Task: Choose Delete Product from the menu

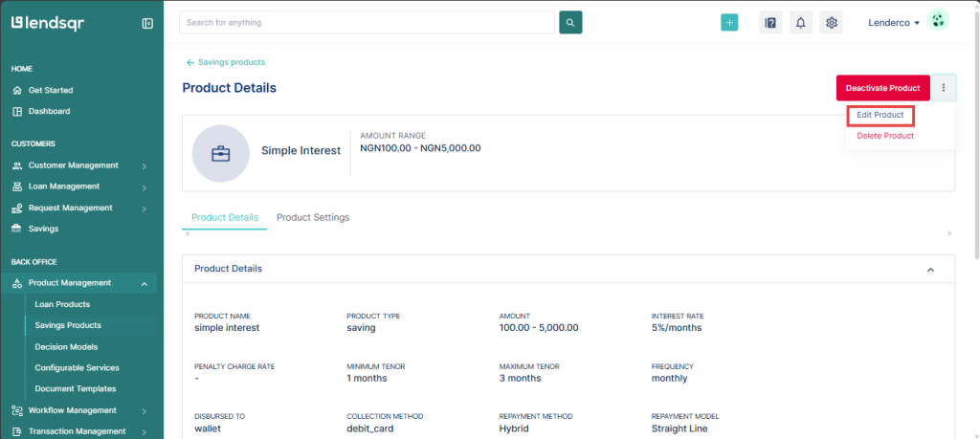Action: (884, 136)
